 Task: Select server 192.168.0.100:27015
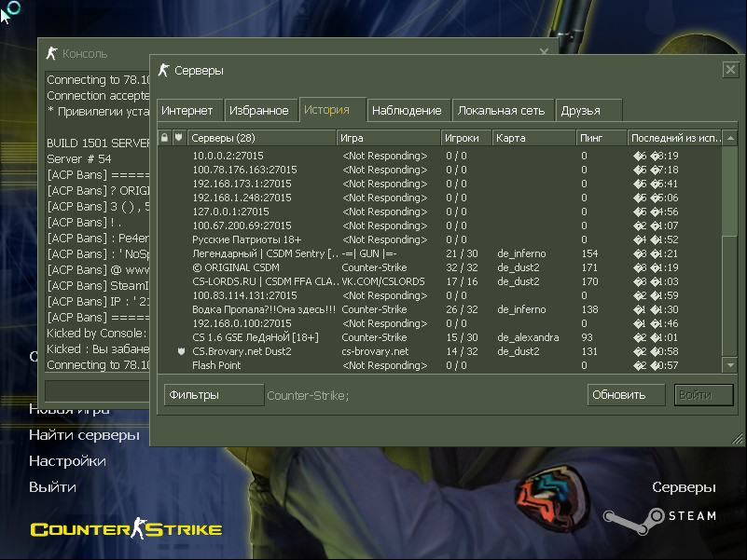click(242, 323)
